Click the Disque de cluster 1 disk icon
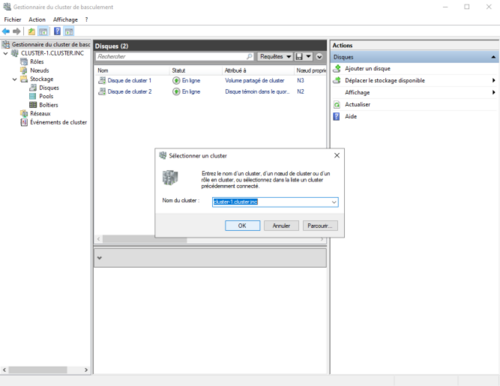Viewport: 500px width, 386px height. pos(102,80)
